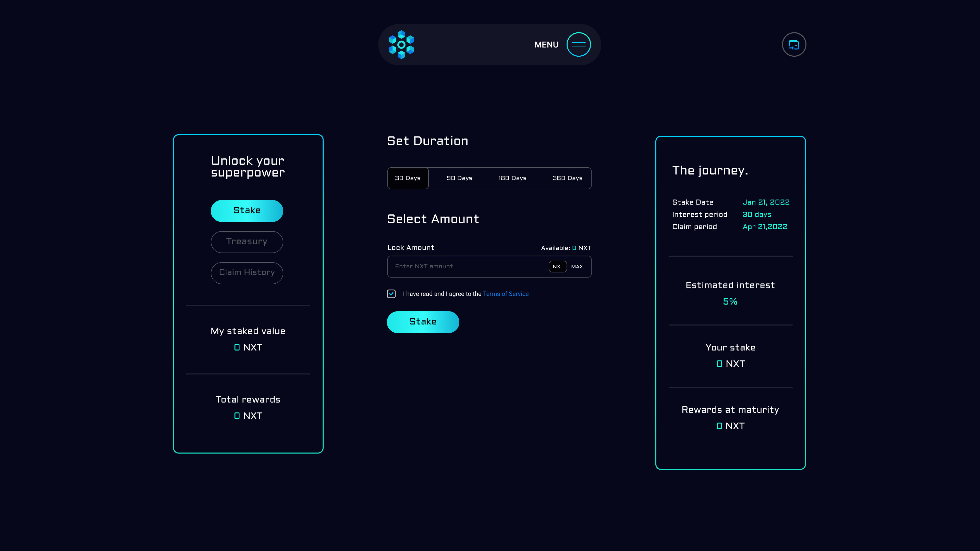Click the 5% estimated interest value
This screenshot has width=980, height=551.
pyautogui.click(x=730, y=302)
